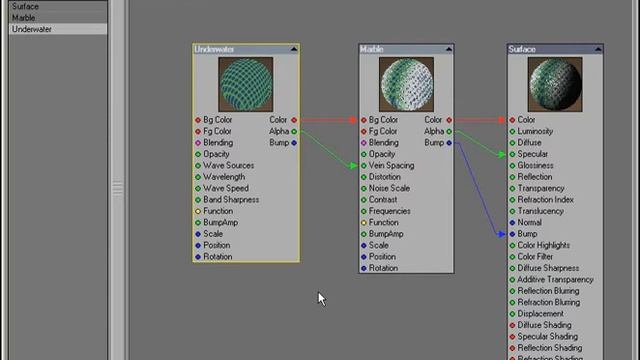Viewport: 640px width, 360px height.
Task: Click Marble node Rotation input connector
Action: 364,269
